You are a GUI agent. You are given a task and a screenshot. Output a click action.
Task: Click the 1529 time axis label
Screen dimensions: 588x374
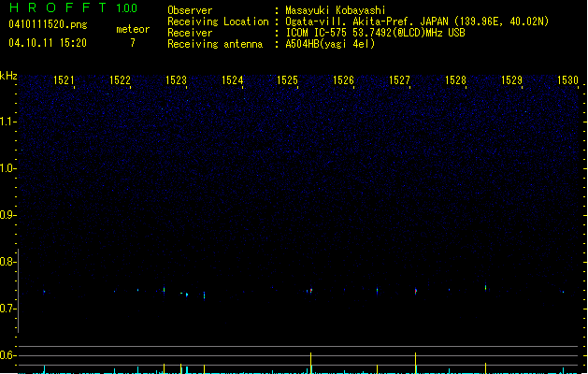pos(511,80)
